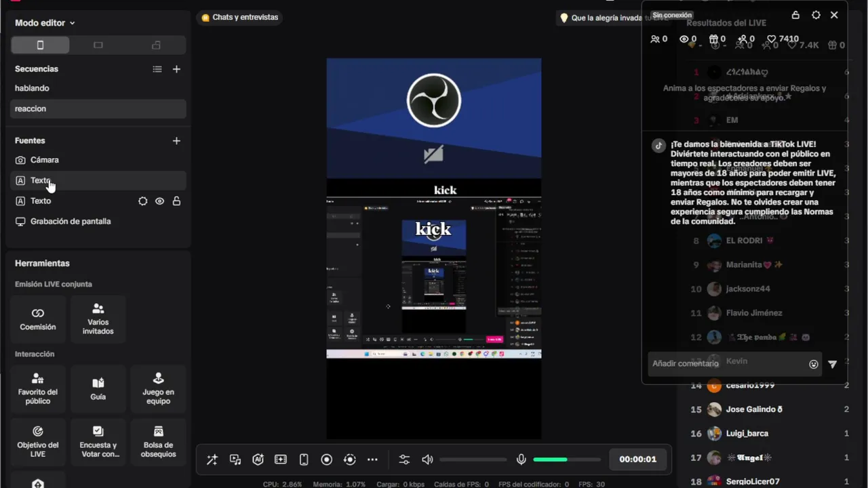
Task: Click the viewers count icon in overlay
Action: (x=655, y=39)
